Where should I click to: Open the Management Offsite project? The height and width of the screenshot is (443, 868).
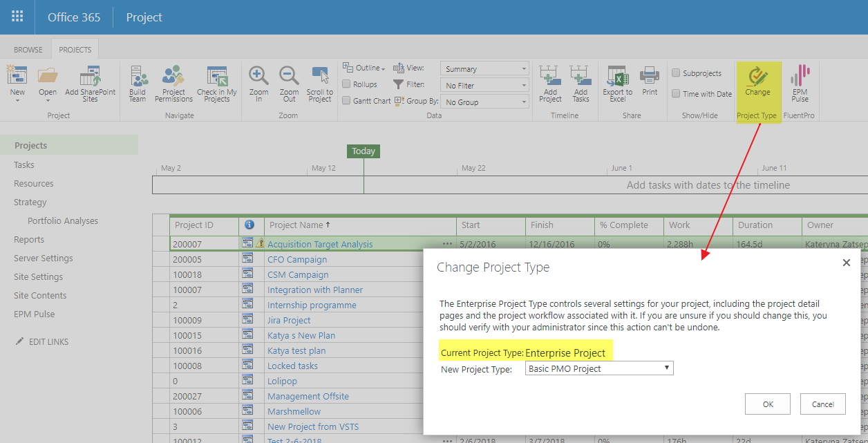(x=308, y=396)
